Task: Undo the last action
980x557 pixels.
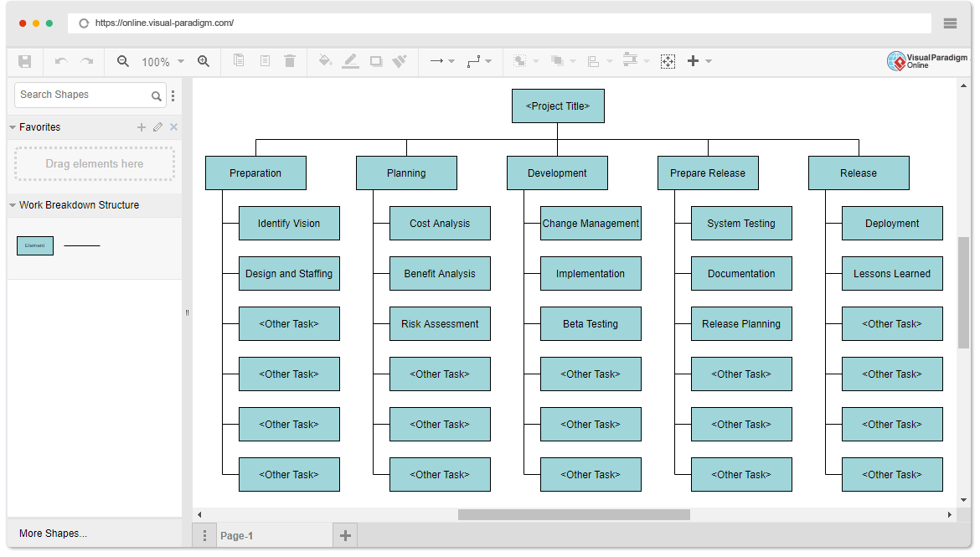Action: [61, 61]
